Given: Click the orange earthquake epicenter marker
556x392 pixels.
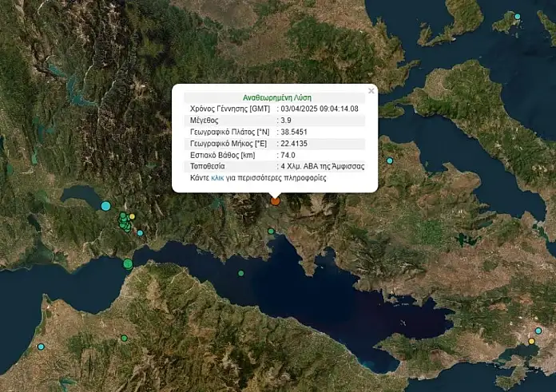Looking at the screenshot, I should tap(275, 201).
